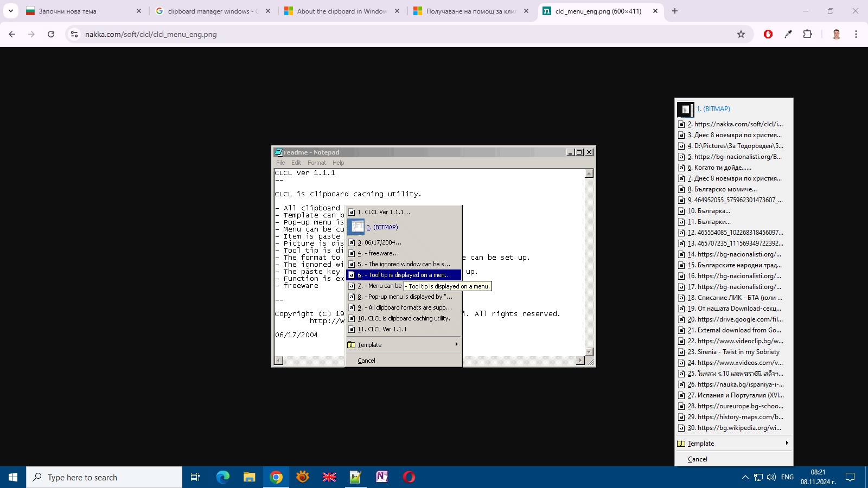The image size is (868, 488).
Task: Click Cancel in the CLCL clipboard menu
Action: point(734,459)
